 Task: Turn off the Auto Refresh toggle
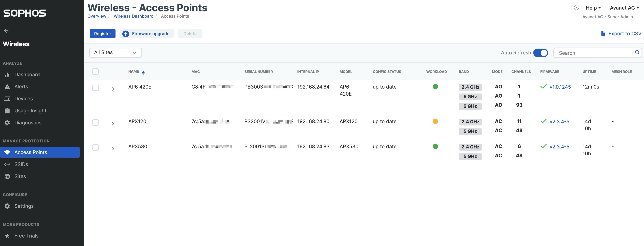(540, 53)
